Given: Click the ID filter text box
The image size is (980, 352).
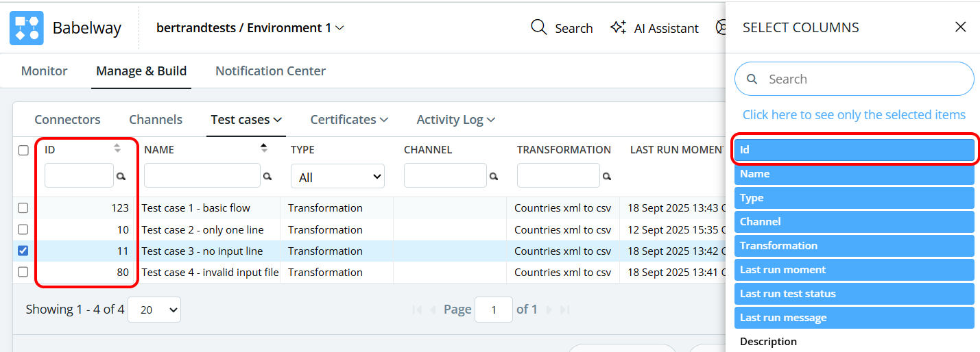Looking at the screenshot, I should (79, 175).
